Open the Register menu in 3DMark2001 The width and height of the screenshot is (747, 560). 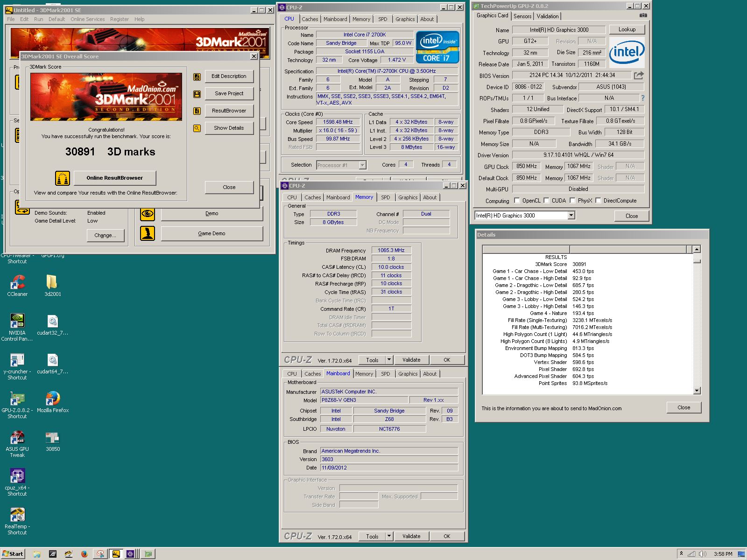click(x=120, y=19)
